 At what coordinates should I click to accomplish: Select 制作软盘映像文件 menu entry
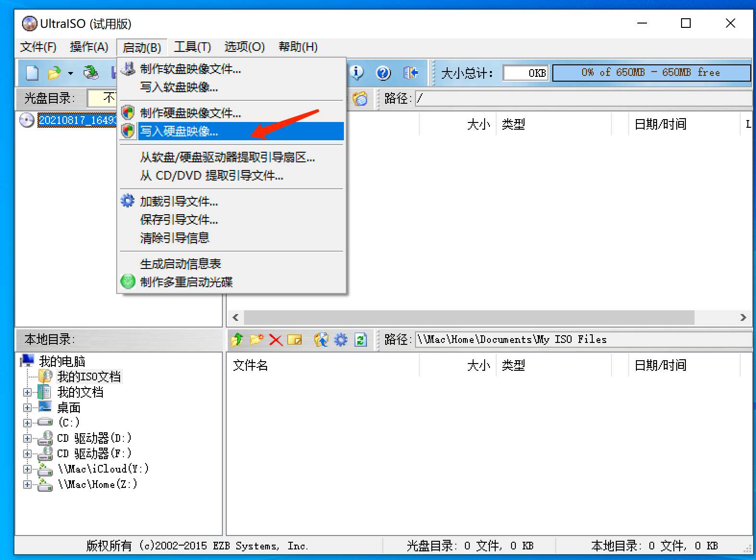(x=232, y=69)
